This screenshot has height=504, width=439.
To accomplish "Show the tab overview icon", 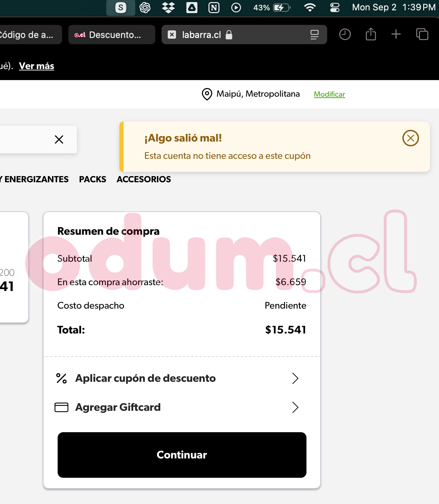I will (422, 35).
